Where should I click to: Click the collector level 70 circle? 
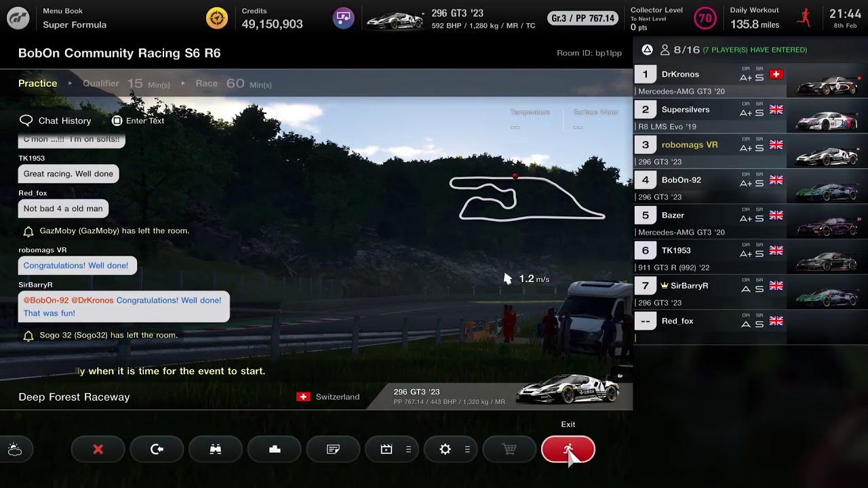(705, 18)
